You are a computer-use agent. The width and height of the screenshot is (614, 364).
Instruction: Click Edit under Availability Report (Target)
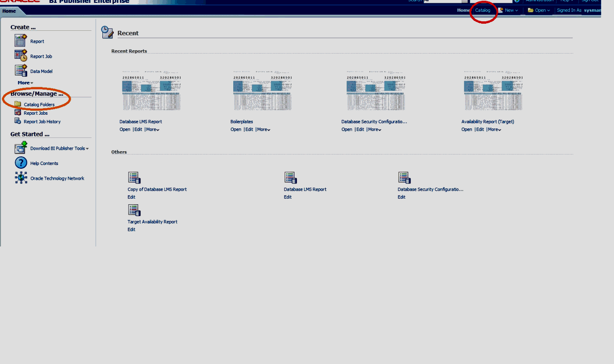[x=480, y=129]
